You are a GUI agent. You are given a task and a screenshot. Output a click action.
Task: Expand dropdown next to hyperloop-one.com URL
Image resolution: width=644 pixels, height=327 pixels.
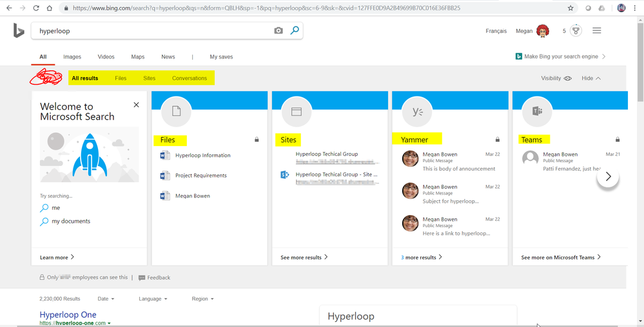109,323
